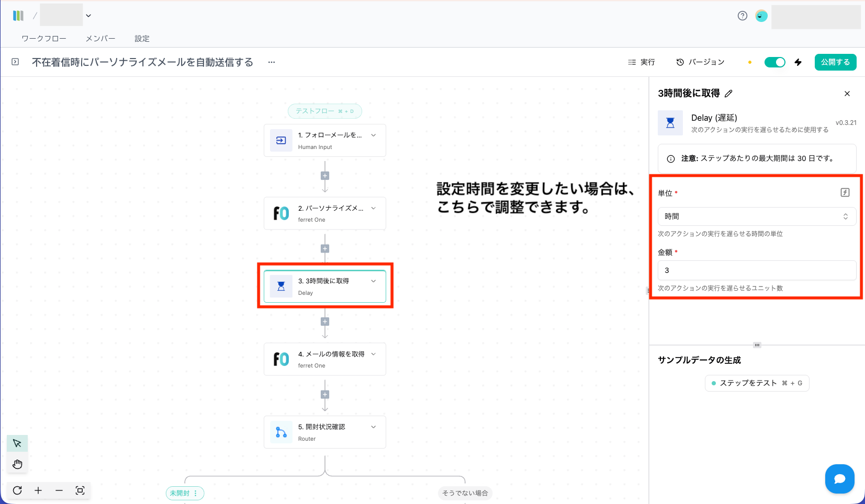Open the help question mark icon

(742, 16)
